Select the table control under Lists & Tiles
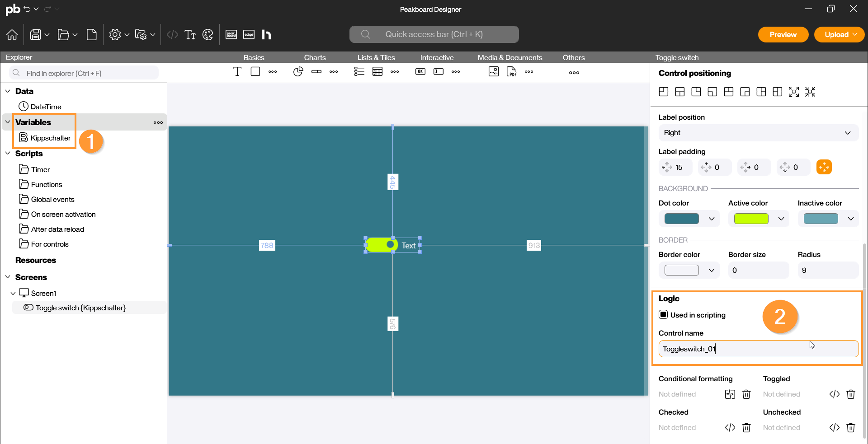Viewport: 868px width, 444px height. click(377, 72)
